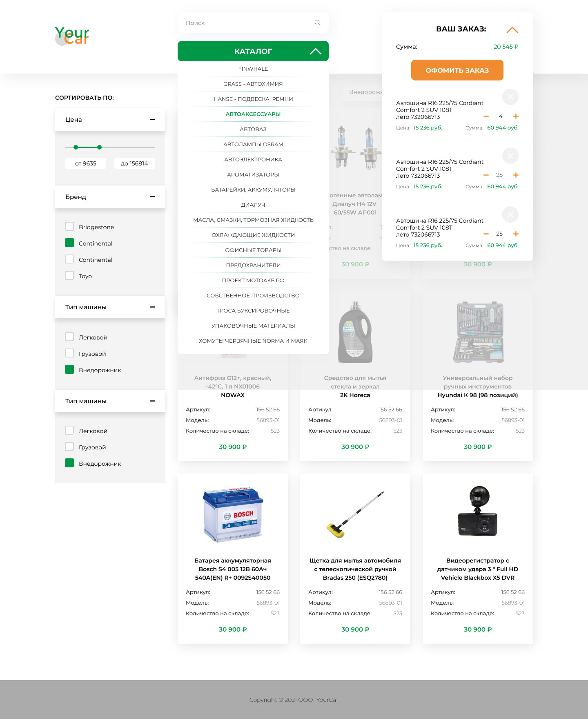
Task: Enable the Toyo brand filter
Action: (69, 275)
